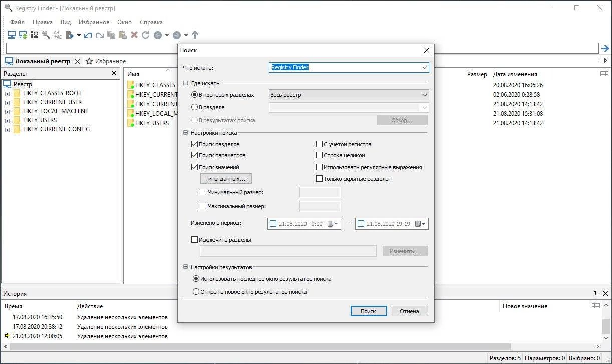This screenshot has width=612, height=364.
Task: Check 'Минимальный размер'
Action: click(203, 192)
